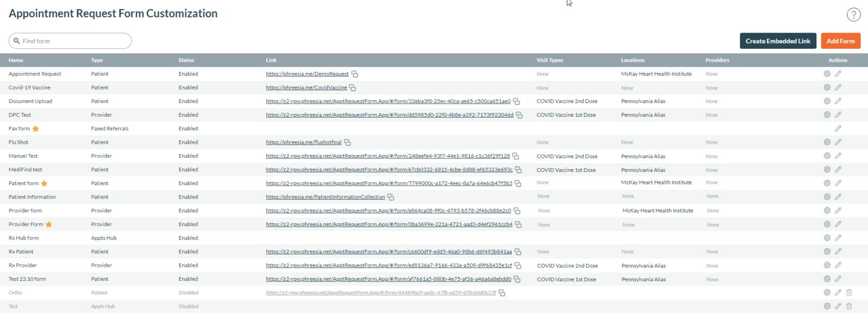
Task: Open settings gear for Patient form row
Action: [x=827, y=183]
